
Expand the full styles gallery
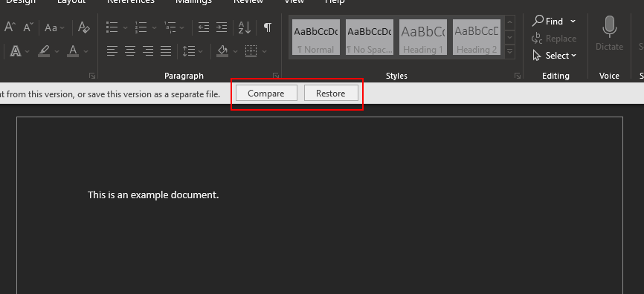pos(509,52)
